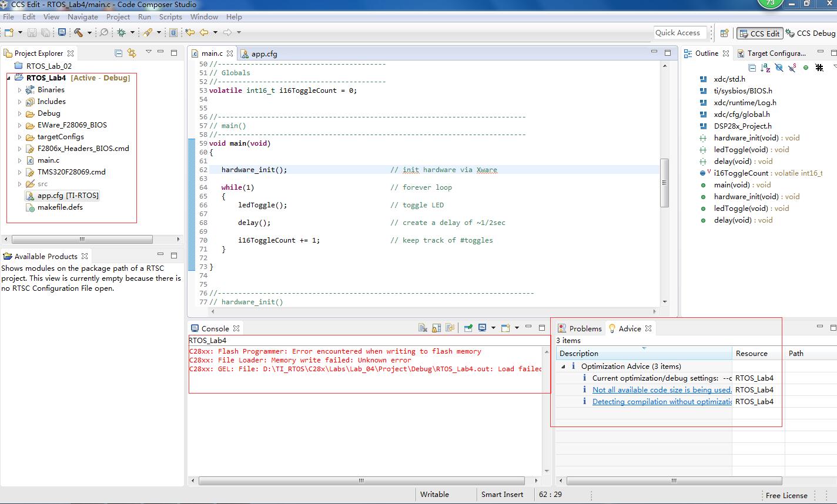The image size is (837, 504).
Task: Click the editor vertical scrollbar thumb
Action: point(664,183)
